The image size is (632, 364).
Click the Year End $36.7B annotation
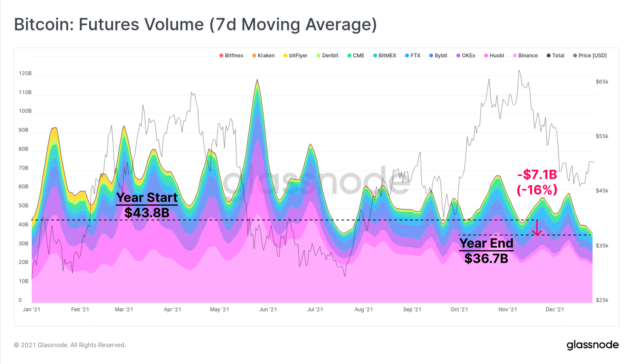486,251
